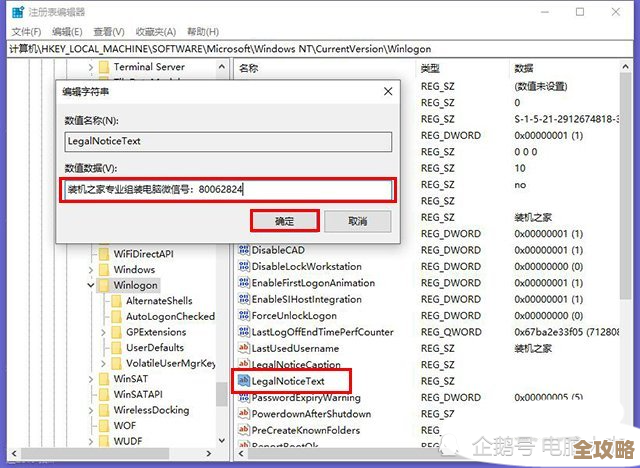The height and width of the screenshot is (468, 640).
Task: Close the 编辑字符串 dialog with X
Action: (388, 91)
